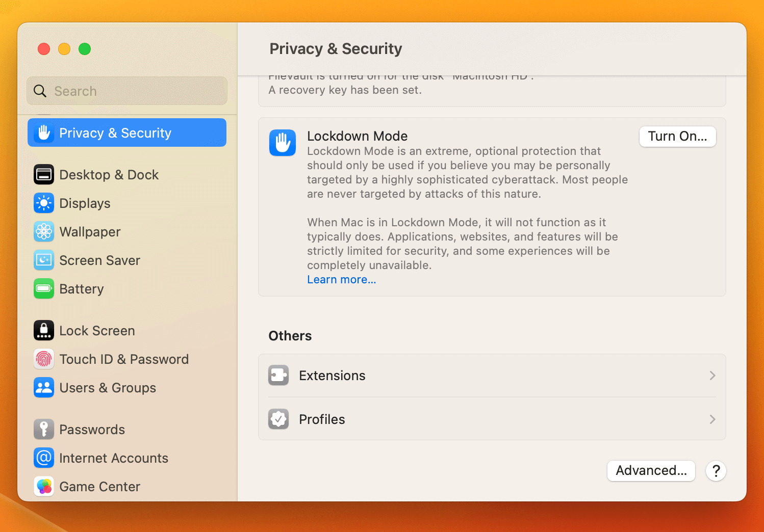Click the Extensions puzzle icon
This screenshot has height=532, width=764.
pyautogui.click(x=278, y=375)
